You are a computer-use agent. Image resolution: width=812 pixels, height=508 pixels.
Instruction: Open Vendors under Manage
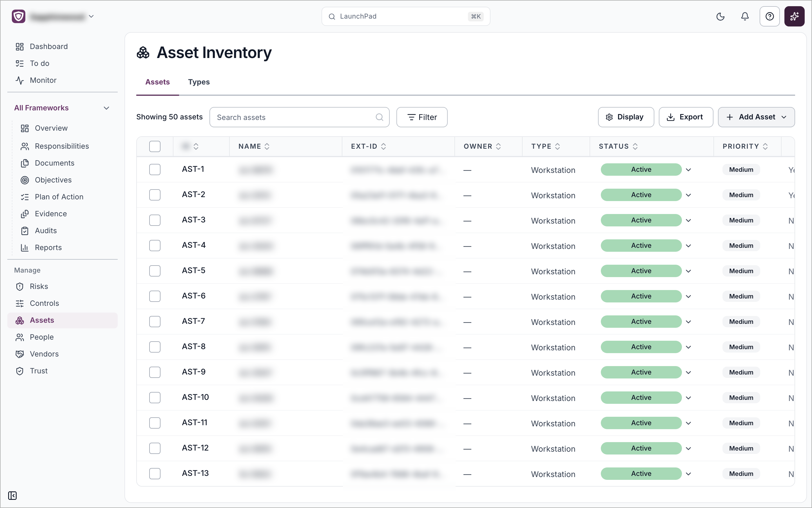(63, 354)
